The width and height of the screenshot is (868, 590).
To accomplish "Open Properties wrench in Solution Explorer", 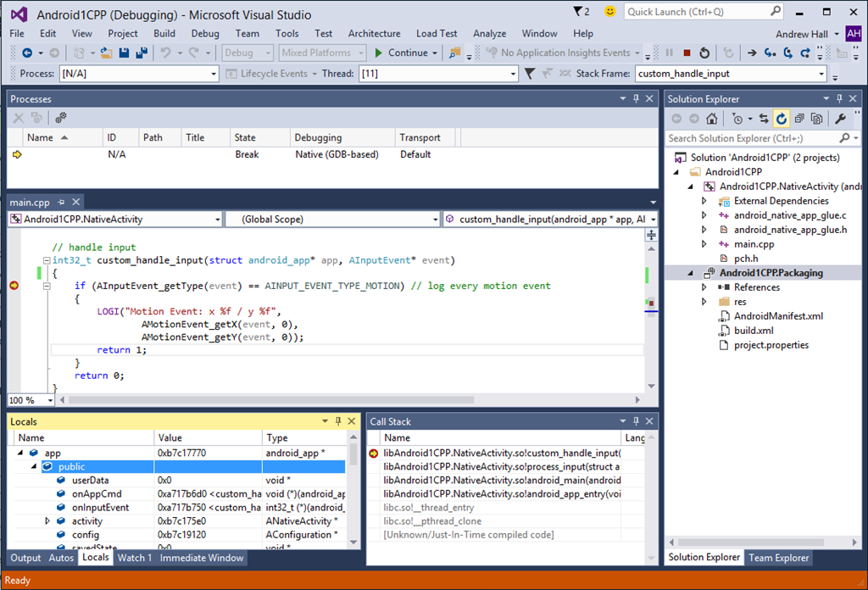I will pyautogui.click(x=840, y=119).
